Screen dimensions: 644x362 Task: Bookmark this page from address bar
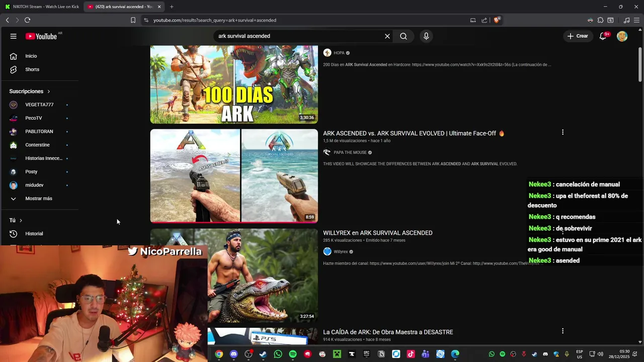pyautogui.click(x=133, y=20)
